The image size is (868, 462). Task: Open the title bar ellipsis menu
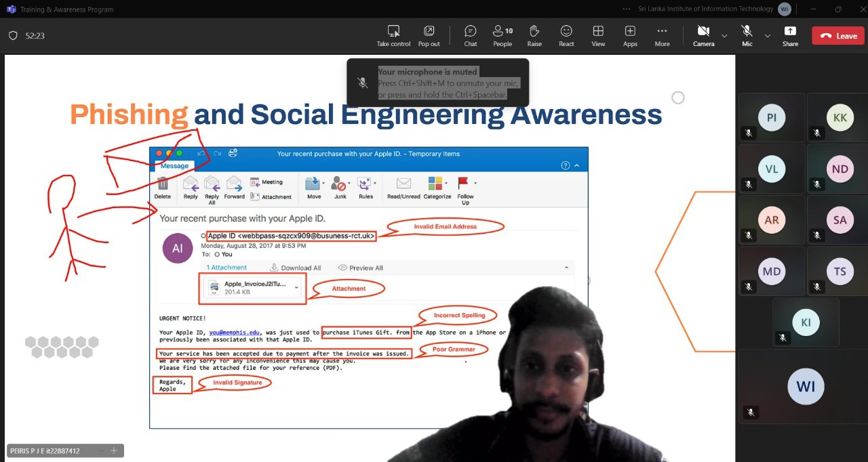pos(625,9)
